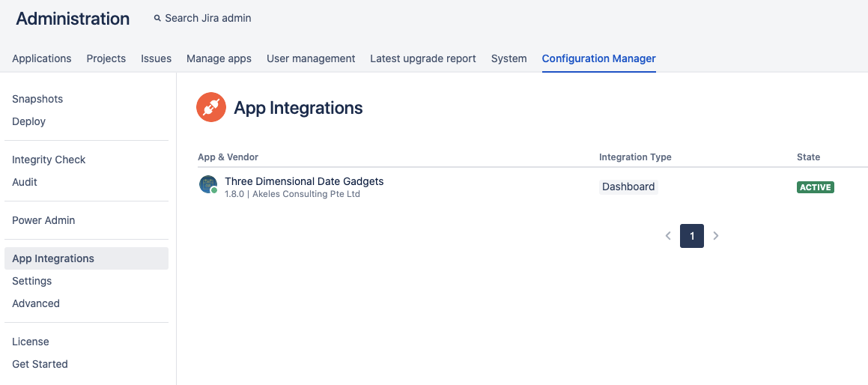Open License in the sidebar

(x=31, y=342)
